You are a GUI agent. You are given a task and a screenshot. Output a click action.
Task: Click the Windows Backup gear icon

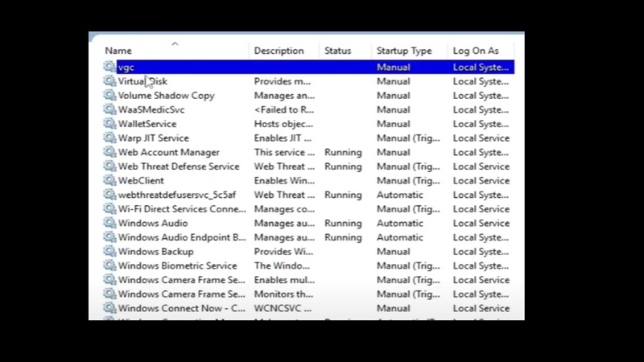pos(109,252)
